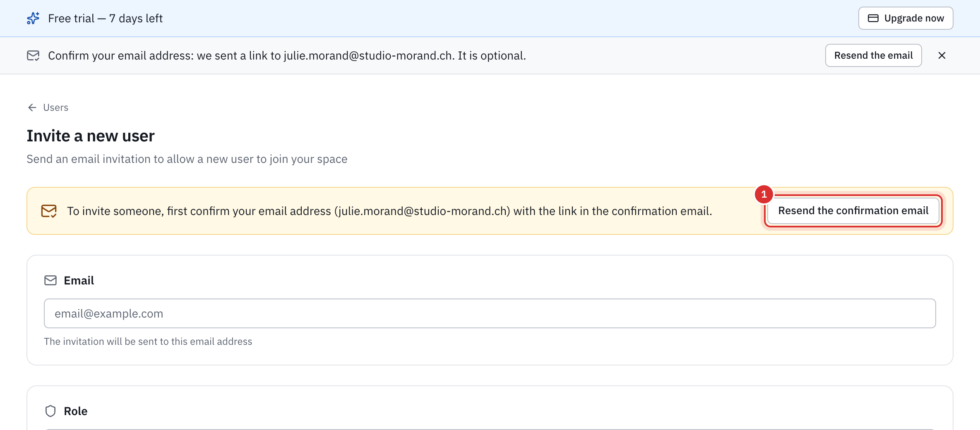980x430 pixels.
Task: Click the Free trial — 7 days left text
Action: (x=105, y=18)
